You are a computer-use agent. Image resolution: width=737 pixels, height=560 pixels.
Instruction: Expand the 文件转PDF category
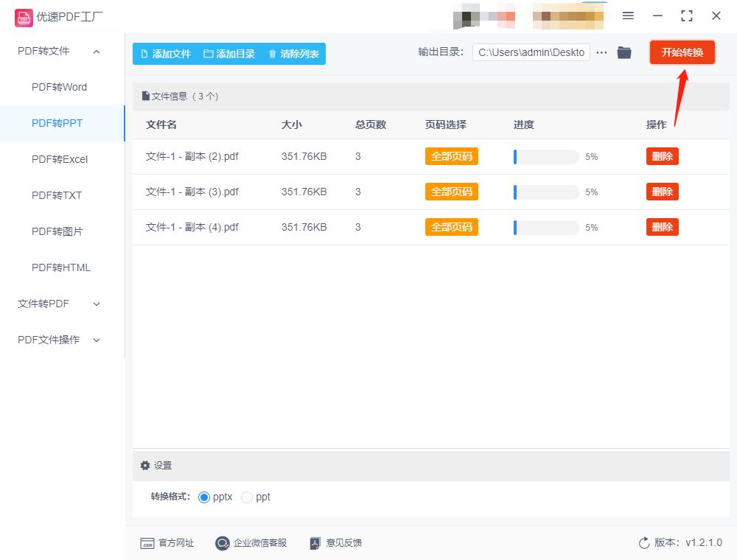95,304
